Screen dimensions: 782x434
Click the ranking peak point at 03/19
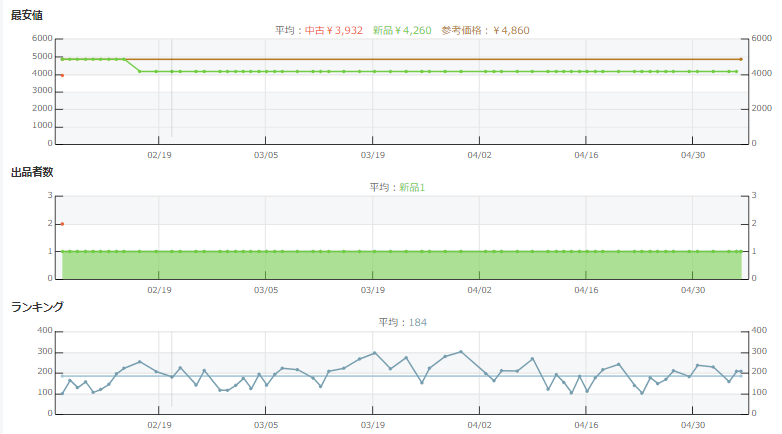pos(375,353)
